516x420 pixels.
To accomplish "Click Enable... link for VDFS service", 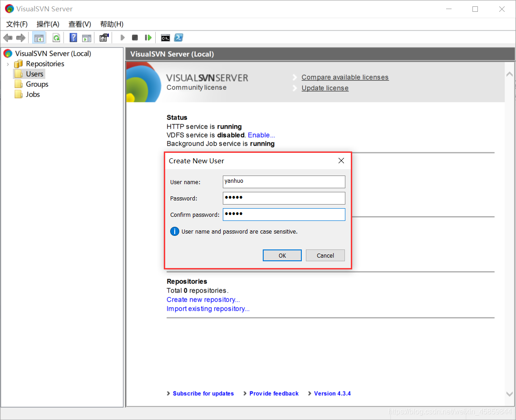I will click(261, 135).
